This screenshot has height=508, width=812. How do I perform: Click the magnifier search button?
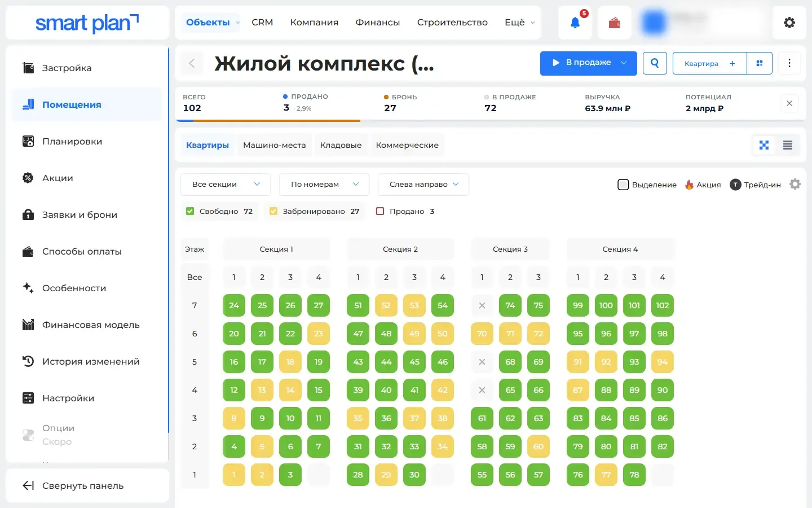click(x=655, y=63)
